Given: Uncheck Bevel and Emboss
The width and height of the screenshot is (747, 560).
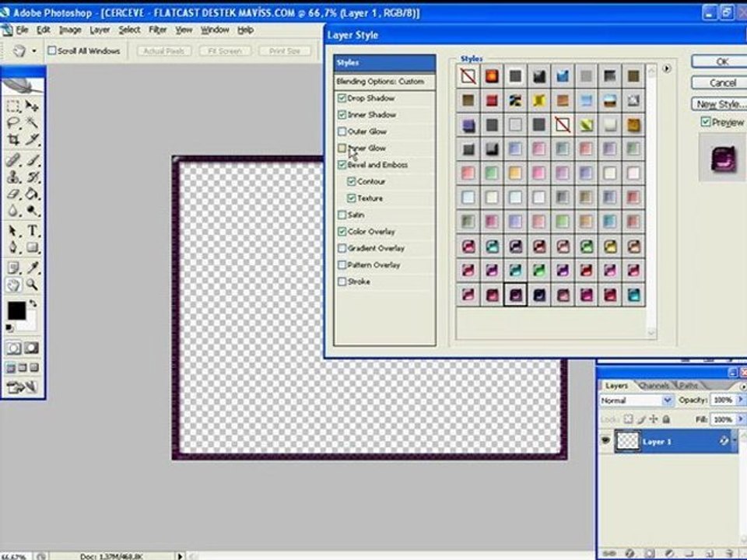Looking at the screenshot, I should pos(342,165).
